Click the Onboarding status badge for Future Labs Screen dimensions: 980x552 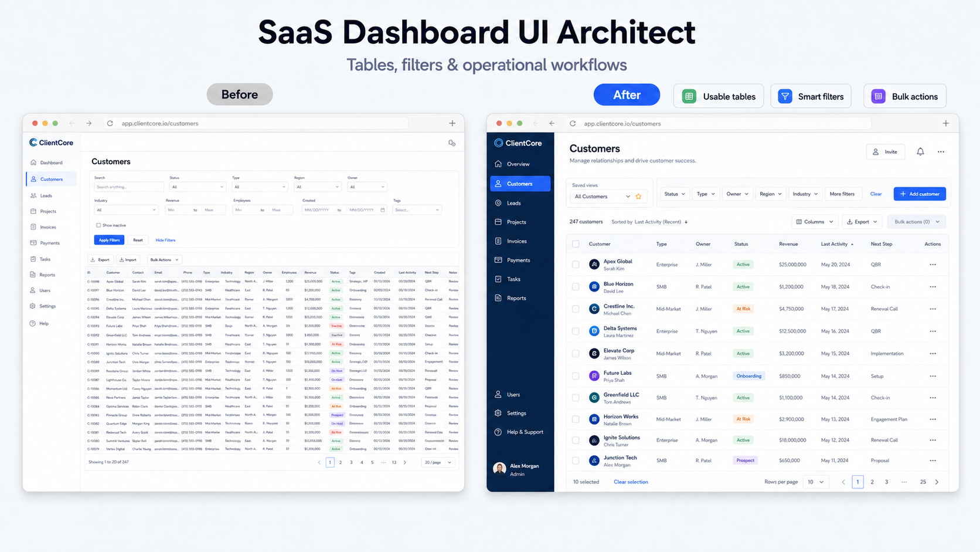pos(748,376)
